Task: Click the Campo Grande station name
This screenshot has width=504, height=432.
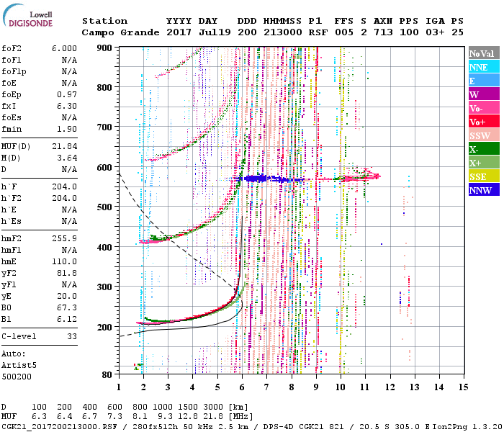Action: (x=120, y=32)
